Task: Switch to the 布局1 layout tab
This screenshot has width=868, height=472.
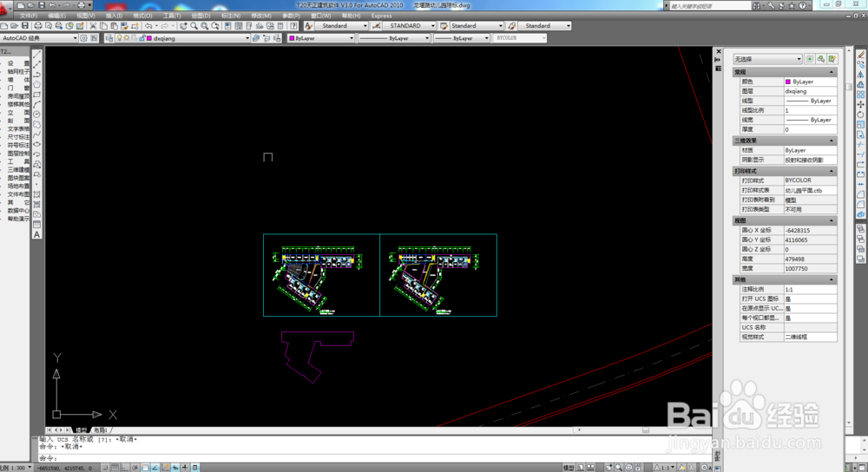Action: click(100, 430)
